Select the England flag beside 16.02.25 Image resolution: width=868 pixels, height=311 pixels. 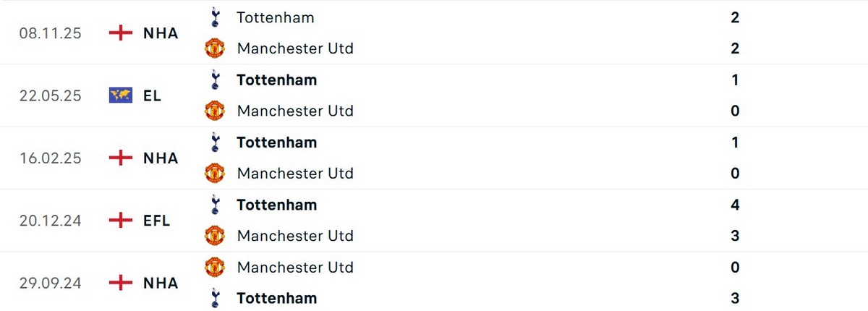tap(120, 158)
